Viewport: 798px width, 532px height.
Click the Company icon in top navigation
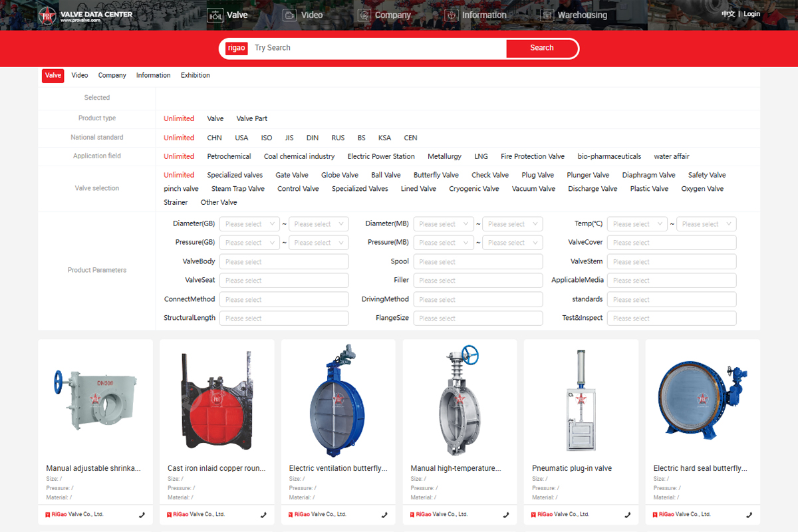click(364, 15)
